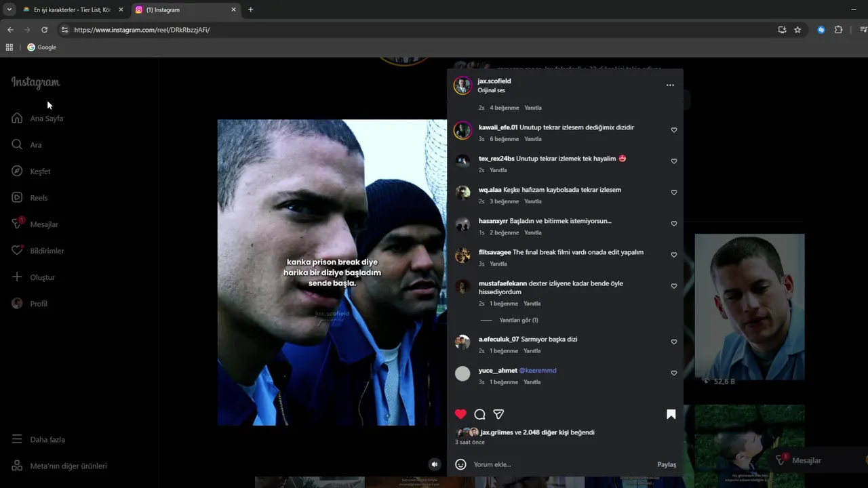Open the Google bookmark

[x=42, y=47]
